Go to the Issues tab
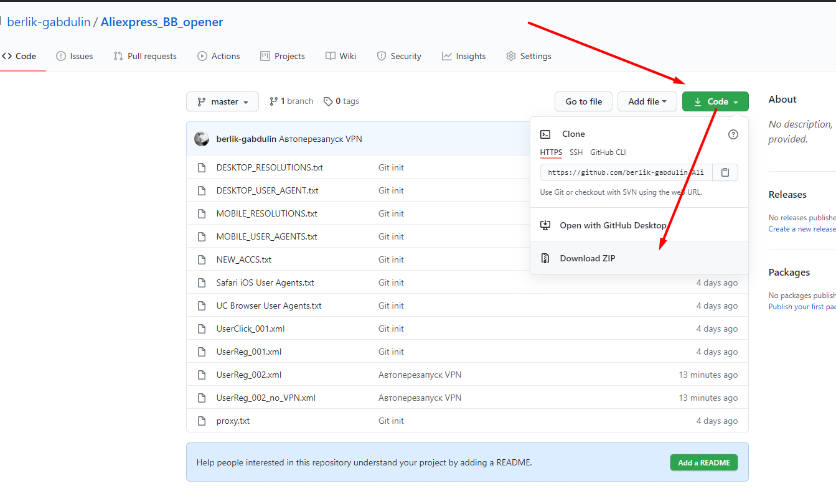 tap(75, 56)
